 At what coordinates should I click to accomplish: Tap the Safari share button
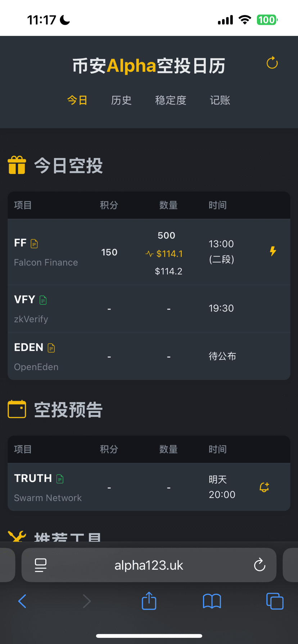pos(149,601)
